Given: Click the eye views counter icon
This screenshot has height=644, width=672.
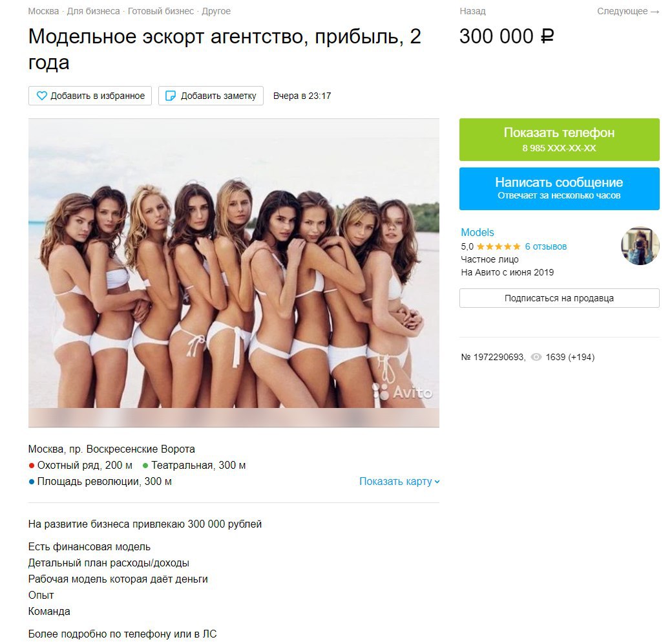Looking at the screenshot, I should pos(536,357).
